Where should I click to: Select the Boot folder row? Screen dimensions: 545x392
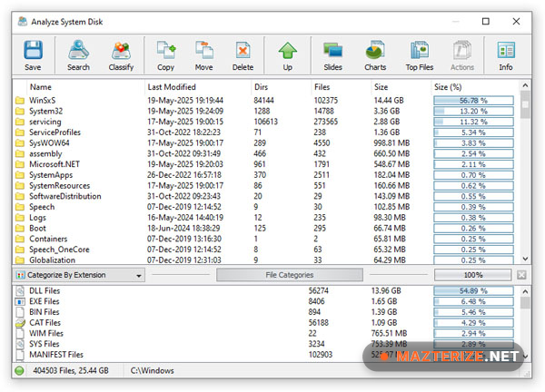265,229
